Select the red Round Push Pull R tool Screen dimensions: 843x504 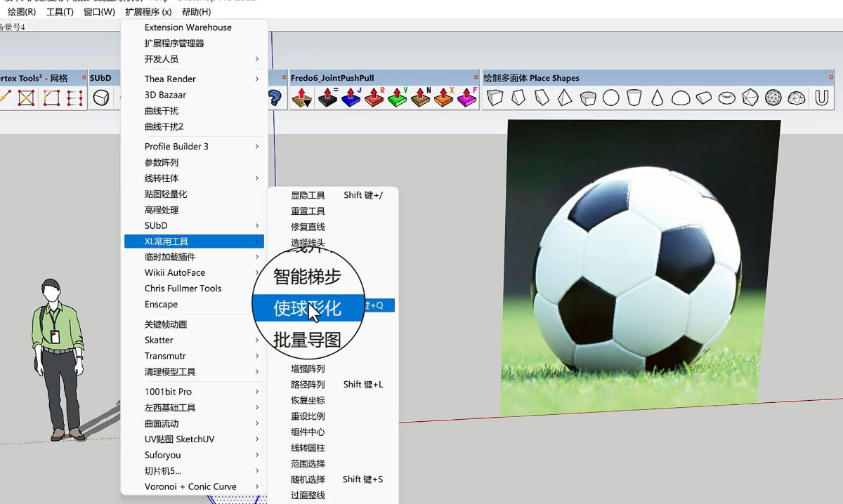click(374, 98)
